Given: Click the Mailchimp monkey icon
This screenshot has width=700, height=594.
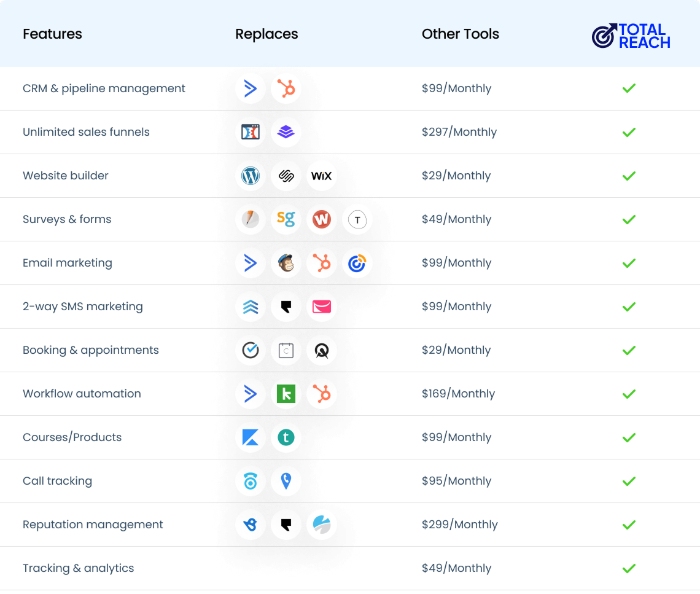Looking at the screenshot, I should point(286,264).
